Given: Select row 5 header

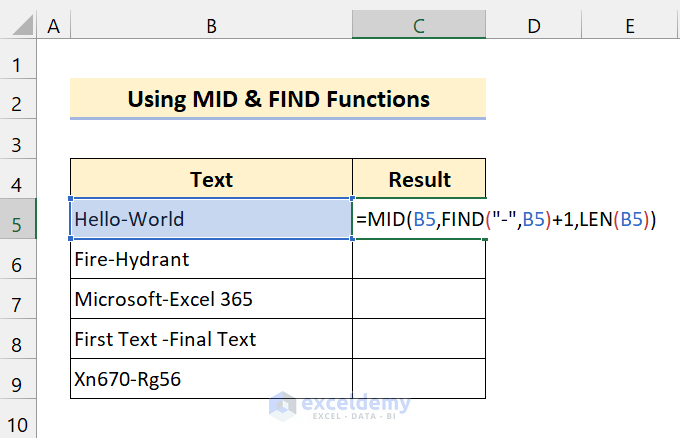Looking at the screenshot, I should pyautogui.click(x=17, y=219).
